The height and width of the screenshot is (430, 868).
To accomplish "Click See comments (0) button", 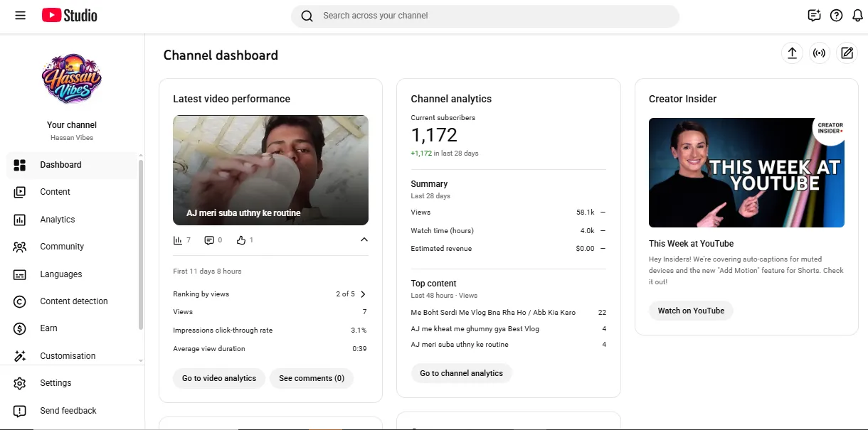I will (x=312, y=378).
